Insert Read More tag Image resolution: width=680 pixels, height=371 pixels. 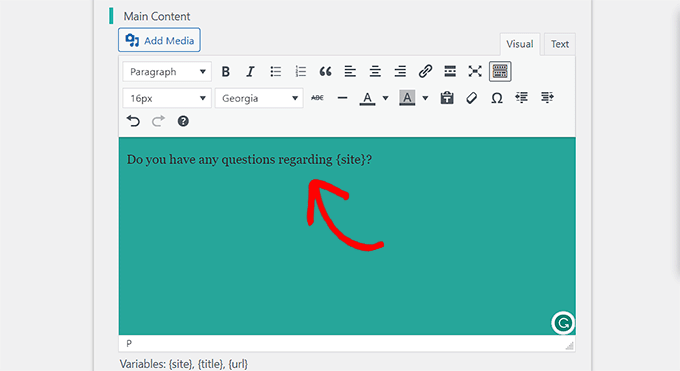tap(450, 72)
